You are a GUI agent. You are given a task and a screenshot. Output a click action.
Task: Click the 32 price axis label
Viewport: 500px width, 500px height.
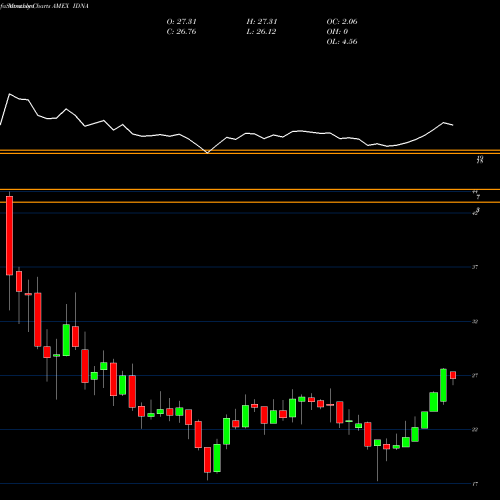pos(475,322)
